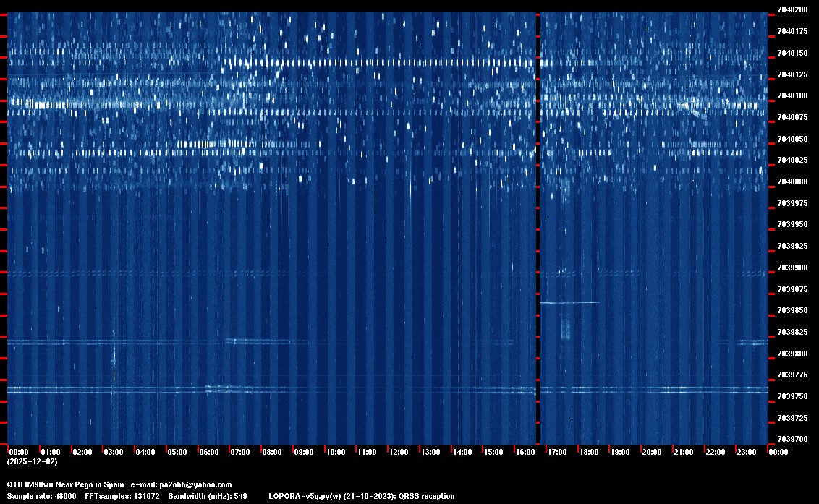Click the 7040000 frequency label
The height and width of the screenshot is (504, 819).
[x=792, y=181]
